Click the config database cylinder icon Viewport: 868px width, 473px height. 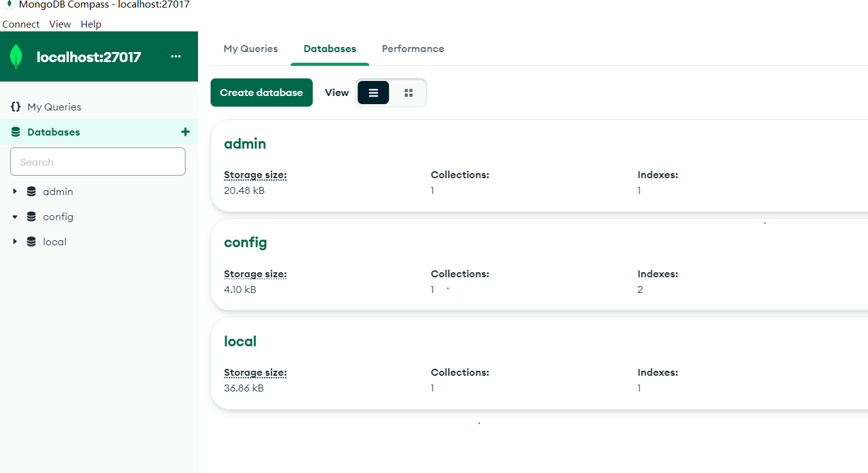coord(31,216)
